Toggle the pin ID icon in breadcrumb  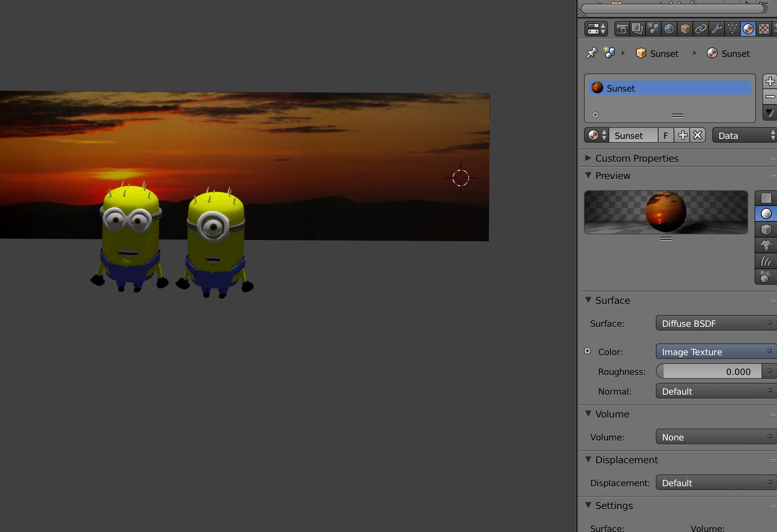[591, 53]
